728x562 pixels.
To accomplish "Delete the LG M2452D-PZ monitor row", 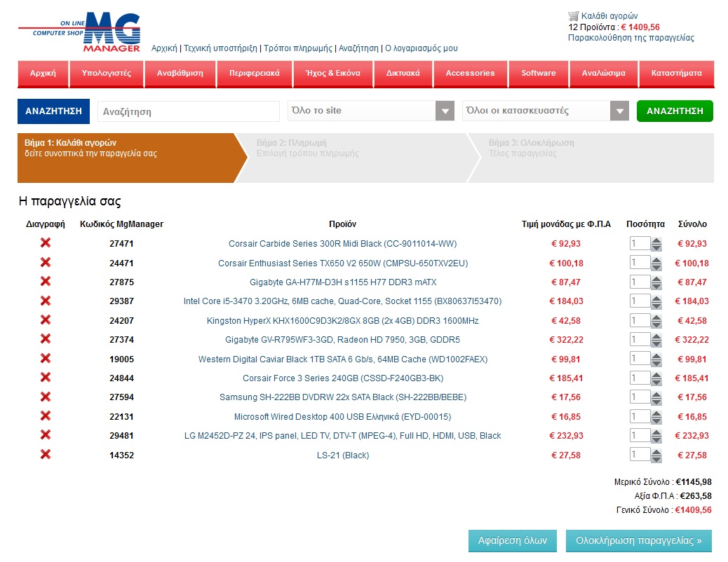I will point(46,435).
